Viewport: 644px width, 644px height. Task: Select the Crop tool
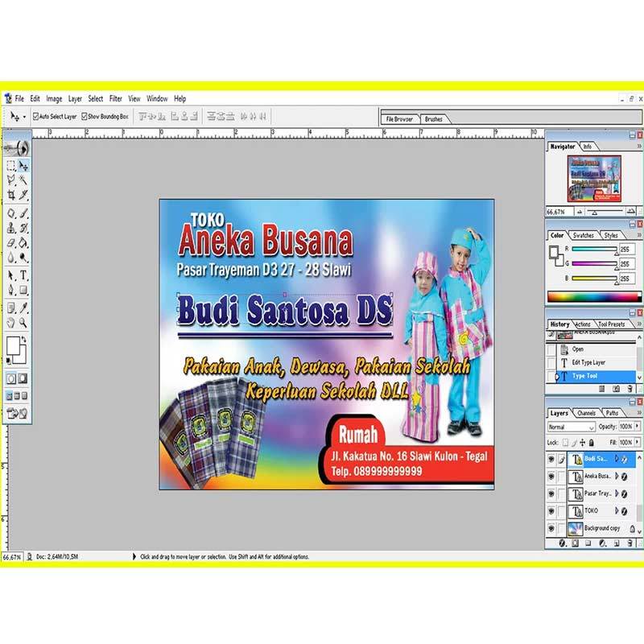11,195
